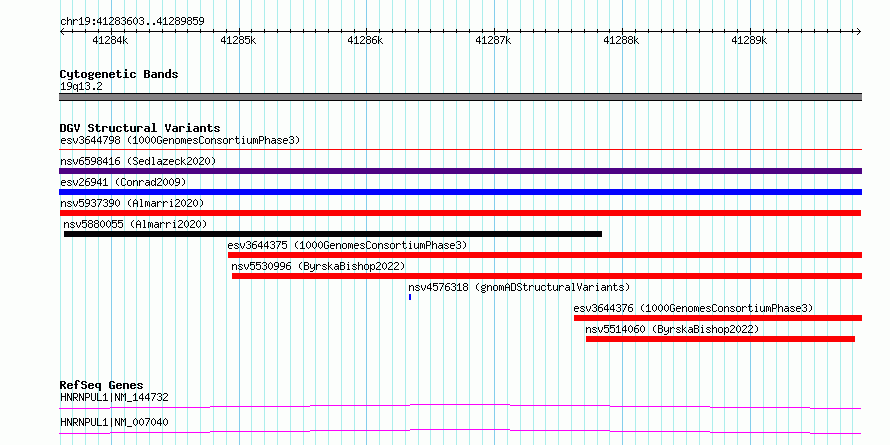This screenshot has width=890, height=445.
Task: Select the purple nsv6598416 variant bar
Action: click(x=460, y=171)
